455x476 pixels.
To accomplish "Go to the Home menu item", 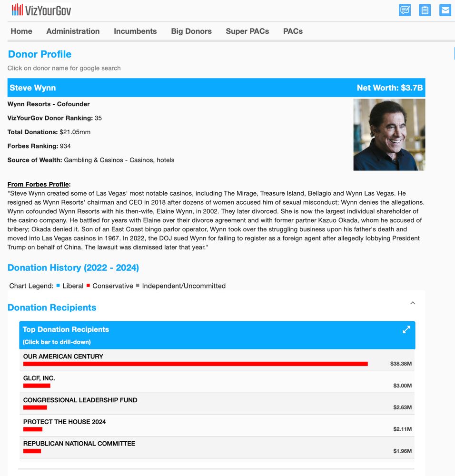I will click(21, 31).
